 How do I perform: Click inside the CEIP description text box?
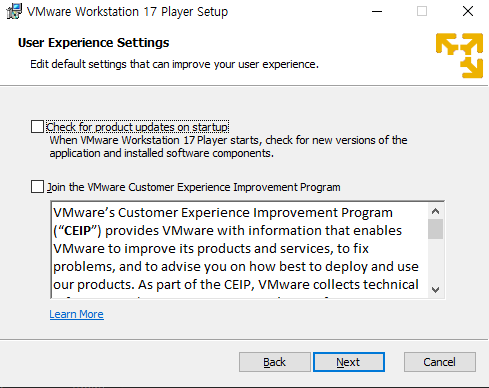pyautogui.click(x=239, y=250)
